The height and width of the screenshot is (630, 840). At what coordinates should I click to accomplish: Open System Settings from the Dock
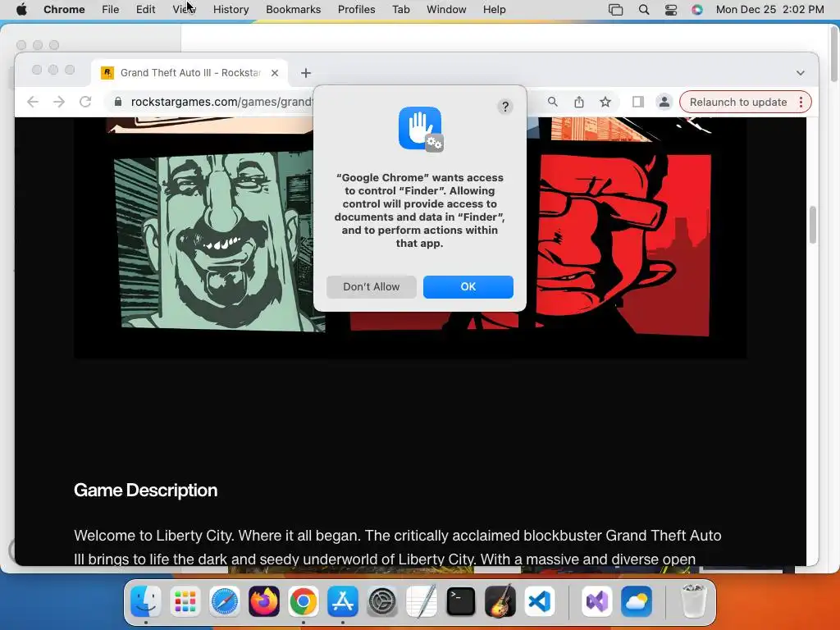tap(382, 601)
